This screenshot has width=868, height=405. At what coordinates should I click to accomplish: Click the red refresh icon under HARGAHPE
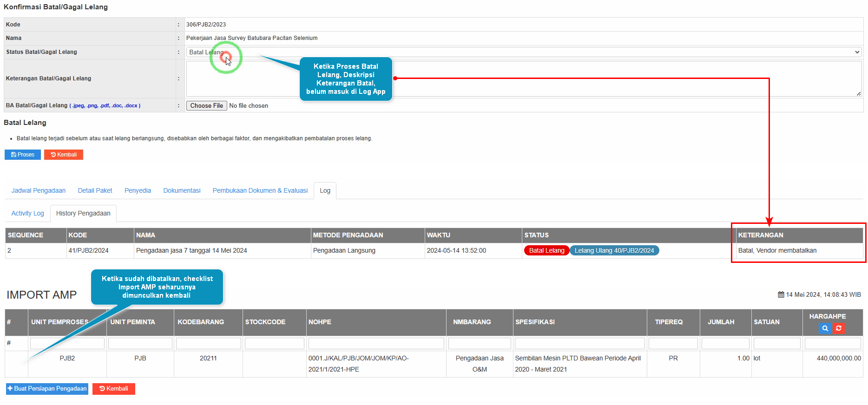[838, 328]
